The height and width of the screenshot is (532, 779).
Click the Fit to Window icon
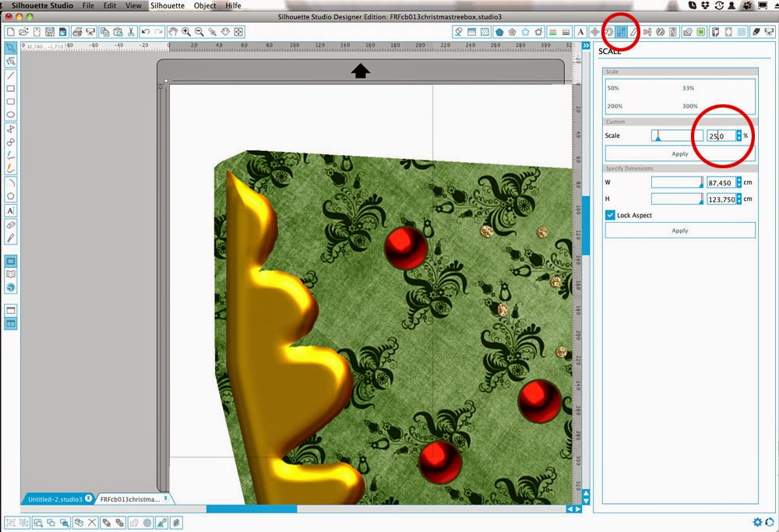tap(238, 32)
